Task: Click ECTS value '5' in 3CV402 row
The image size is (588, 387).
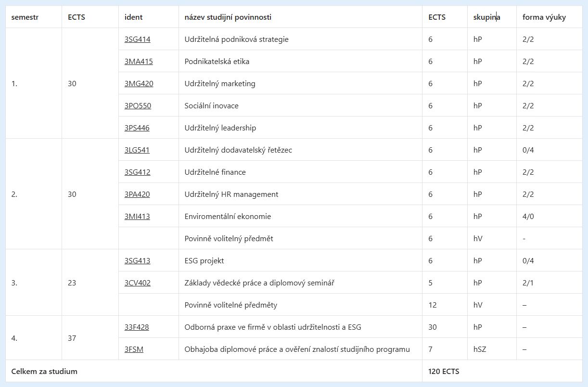Action: tap(430, 283)
